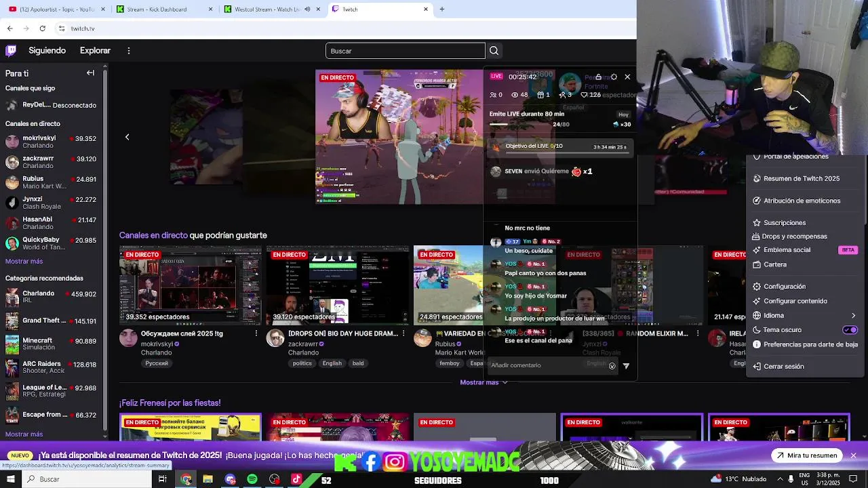Open mokrivskyi stream thumbnail
Viewport: 868px width, 488px height.
click(x=190, y=285)
